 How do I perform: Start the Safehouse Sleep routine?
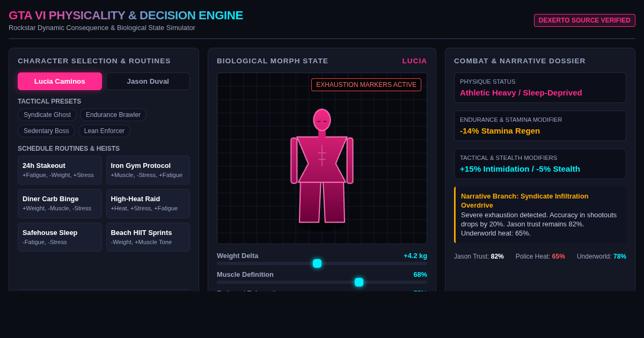pyautogui.click(x=60, y=237)
